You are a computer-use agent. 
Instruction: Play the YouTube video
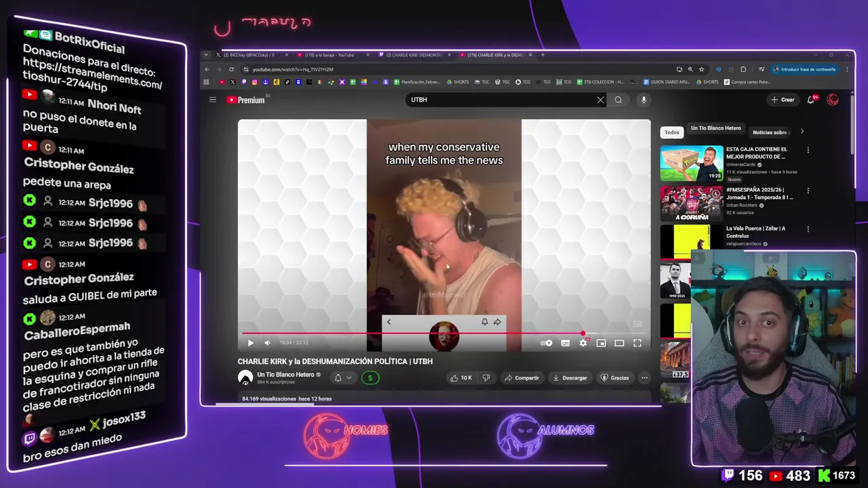[x=250, y=343]
